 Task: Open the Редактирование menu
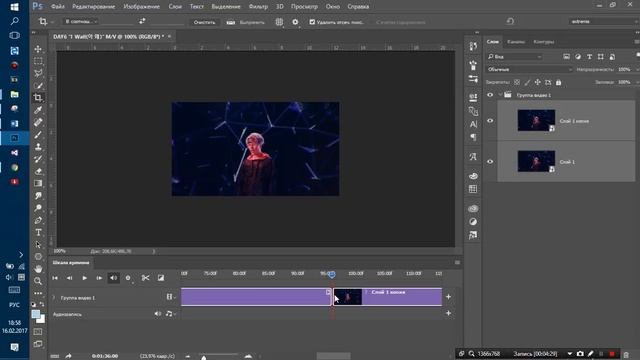pos(93,7)
